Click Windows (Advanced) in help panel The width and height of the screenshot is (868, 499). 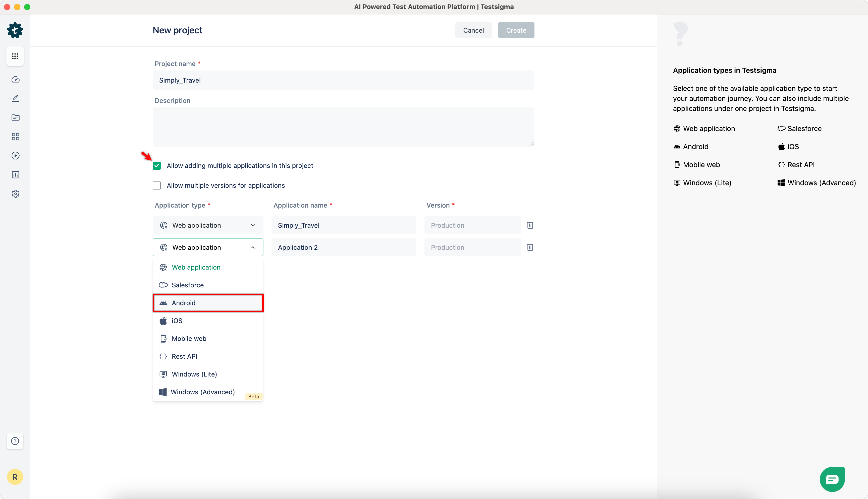click(x=817, y=183)
